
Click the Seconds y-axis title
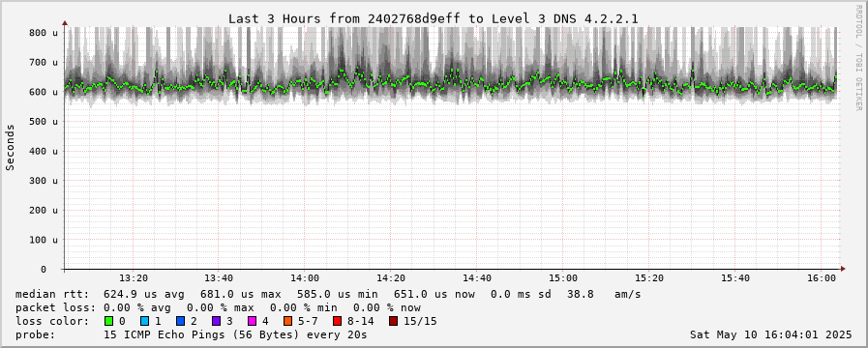11,147
